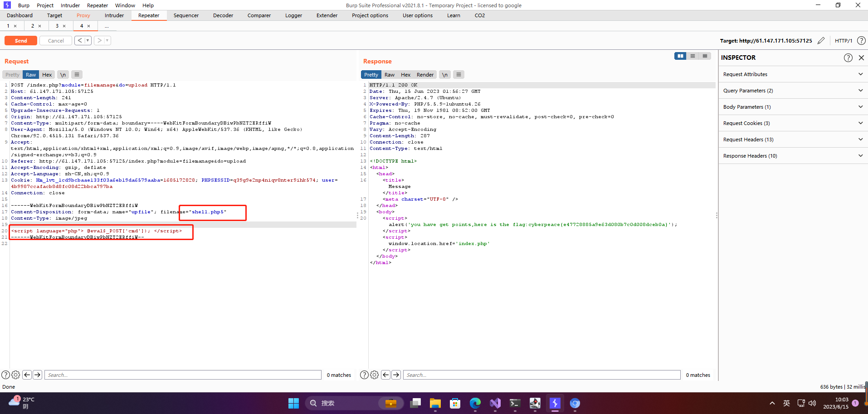The height and width of the screenshot is (414, 868).
Task: Jump to next response search match
Action: pyautogui.click(x=396, y=375)
